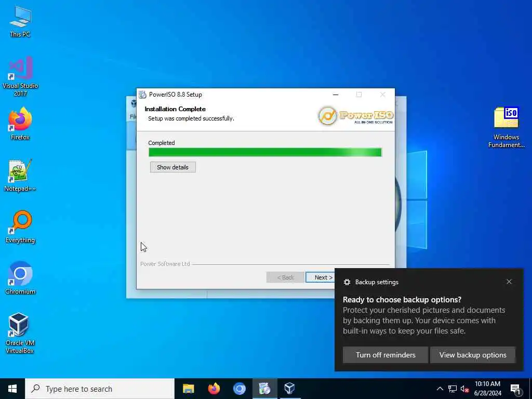Click the PowerISO logo in the setup header
532x399 pixels.
pyautogui.click(x=355, y=116)
